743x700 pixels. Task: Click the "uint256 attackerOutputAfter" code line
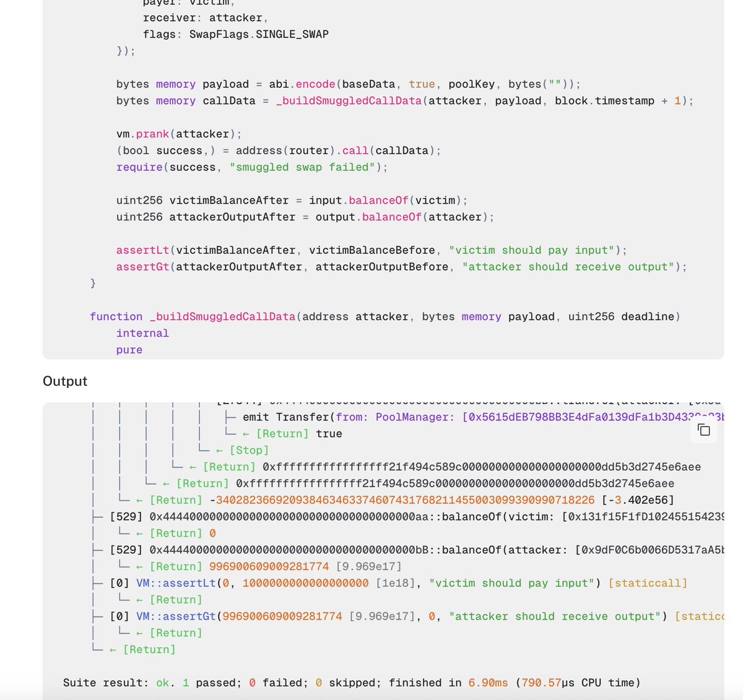pos(305,217)
